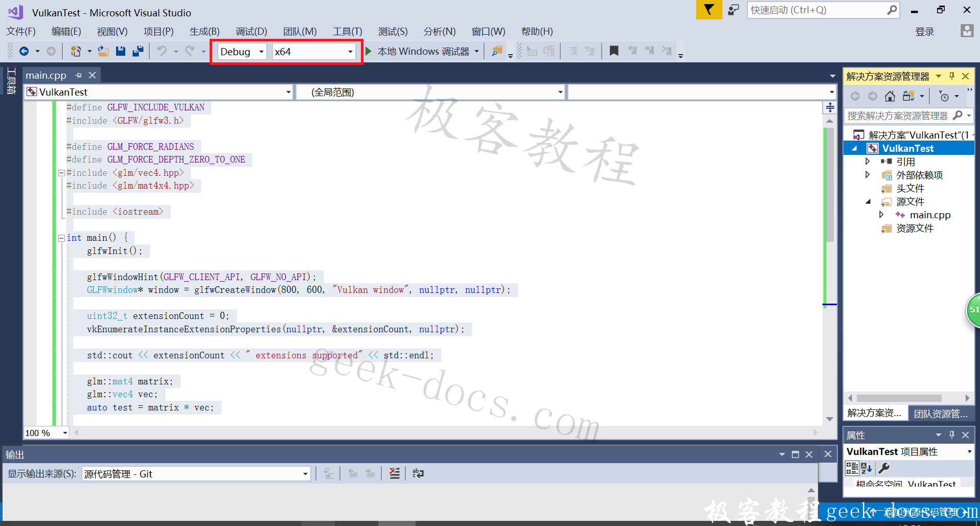Click the Solution Explorer horizontal scrollbar

pos(899,398)
